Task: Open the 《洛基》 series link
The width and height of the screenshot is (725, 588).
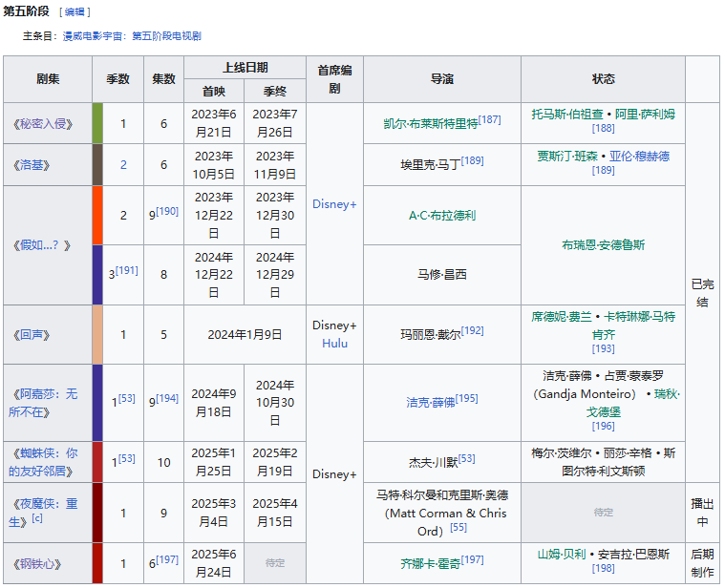Action: [x=31, y=165]
